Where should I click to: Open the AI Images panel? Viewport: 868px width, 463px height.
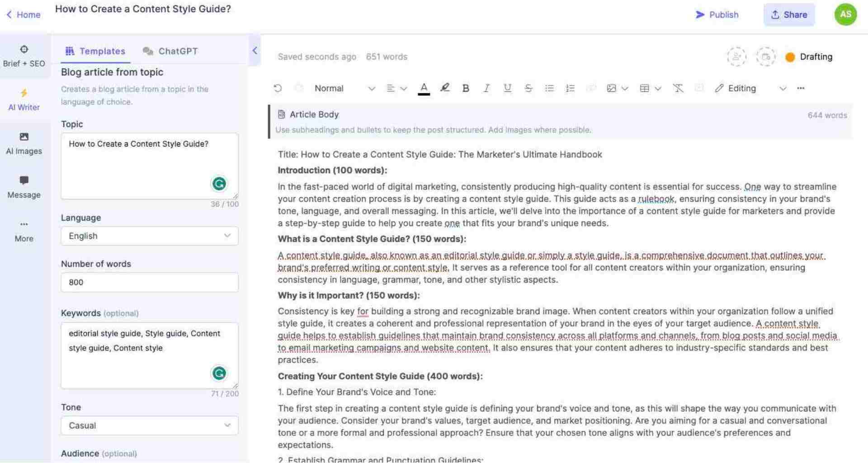click(x=24, y=143)
